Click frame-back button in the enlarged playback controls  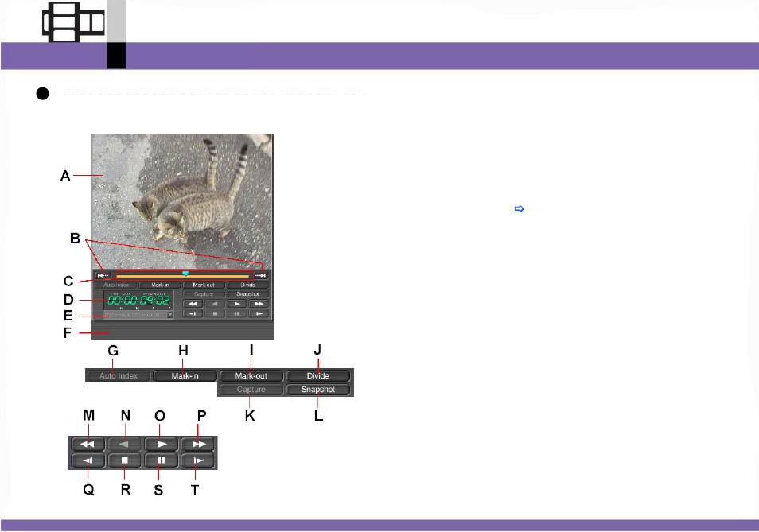click(x=88, y=460)
